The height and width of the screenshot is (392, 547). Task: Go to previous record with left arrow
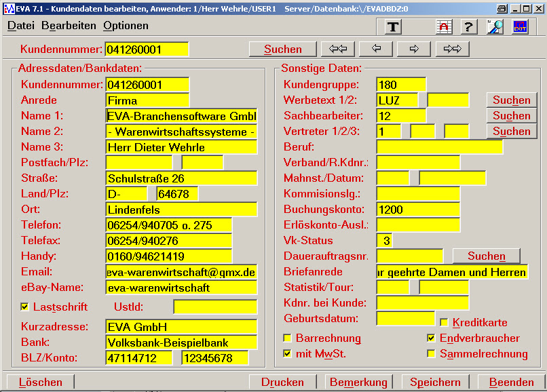pos(376,49)
